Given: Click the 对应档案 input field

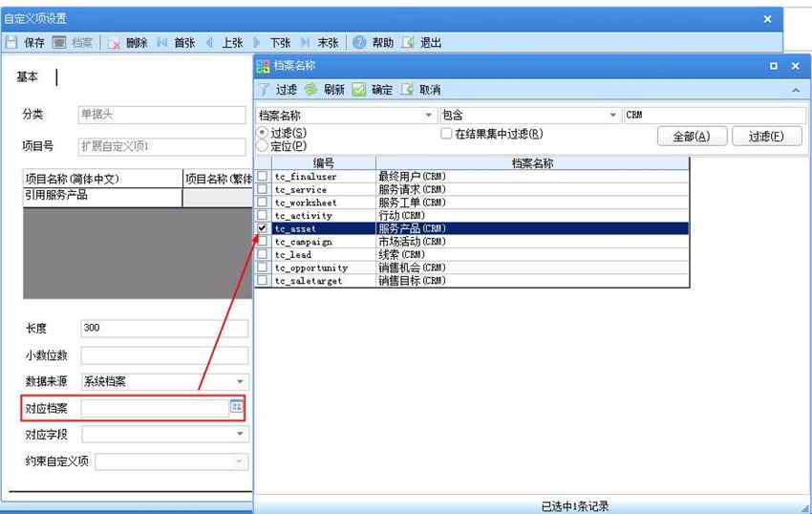Looking at the screenshot, I should tap(155, 408).
